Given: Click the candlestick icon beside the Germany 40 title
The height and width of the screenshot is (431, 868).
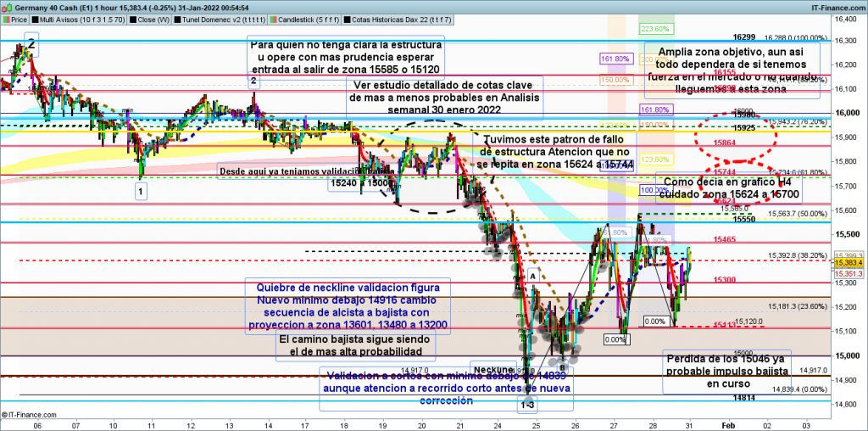Looking at the screenshot, I should 6,5.
